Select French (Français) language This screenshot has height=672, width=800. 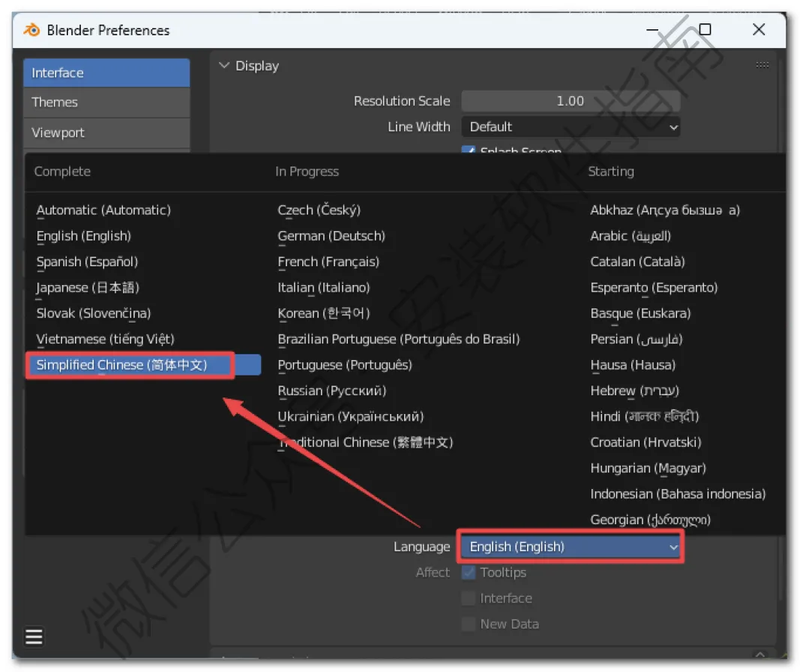(x=328, y=262)
